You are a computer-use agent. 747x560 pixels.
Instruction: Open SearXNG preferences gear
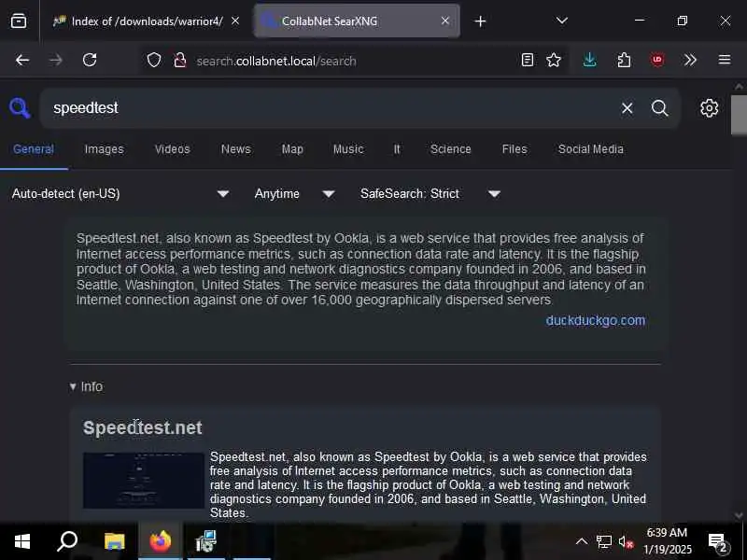pos(709,108)
